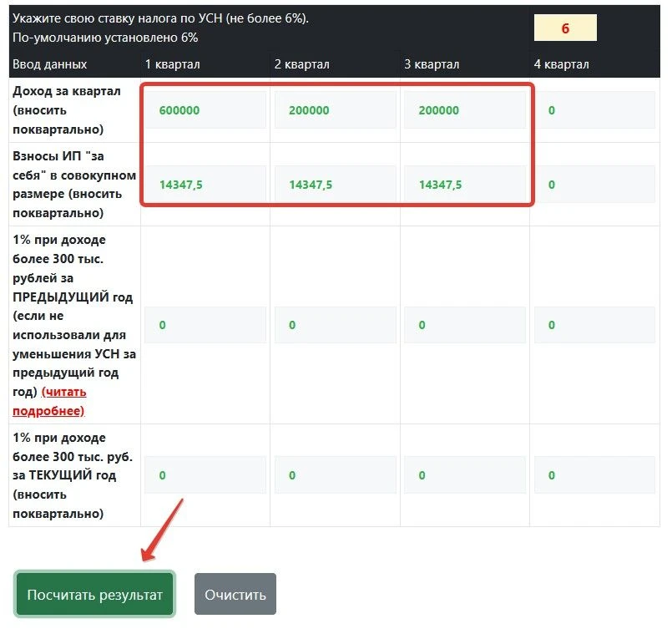Select 2nd quarter 1% ТЕКУЩИЙ год field

(335, 474)
